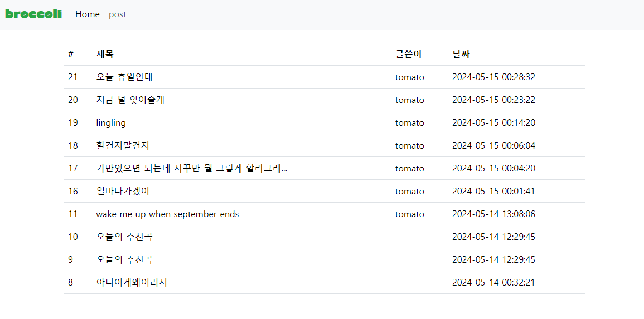Go to the Home nav link
Viewport: 644px width, 319px height.
(x=88, y=14)
